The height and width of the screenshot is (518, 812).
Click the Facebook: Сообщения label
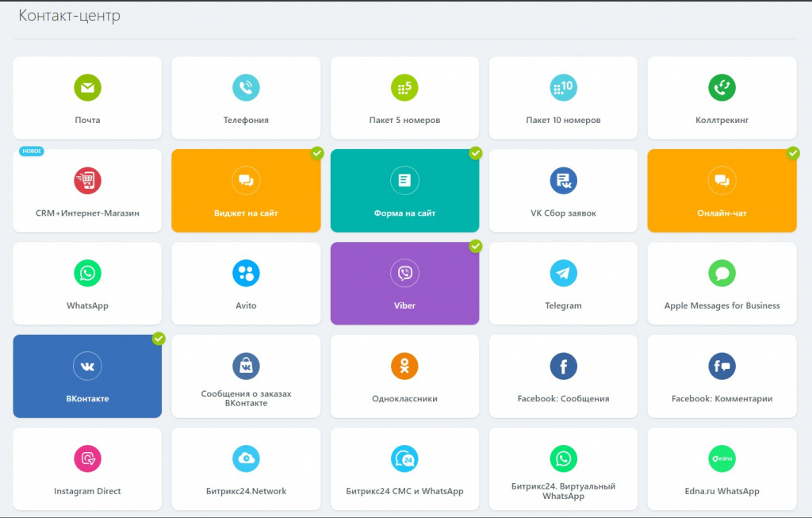click(x=564, y=399)
